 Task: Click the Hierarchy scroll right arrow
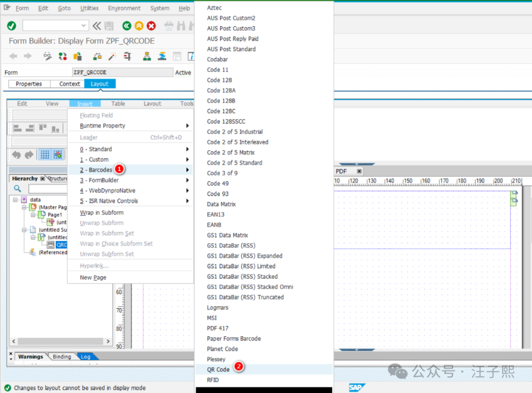coord(108,341)
